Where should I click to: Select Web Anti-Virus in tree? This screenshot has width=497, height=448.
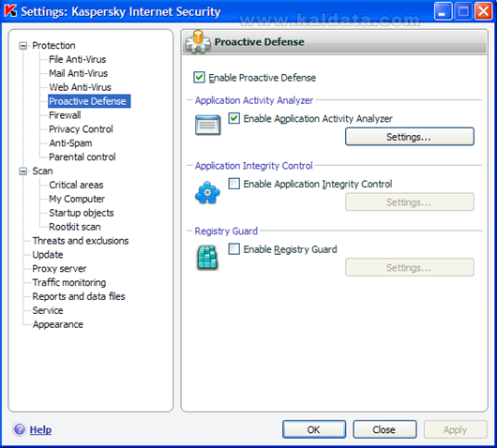point(80,87)
